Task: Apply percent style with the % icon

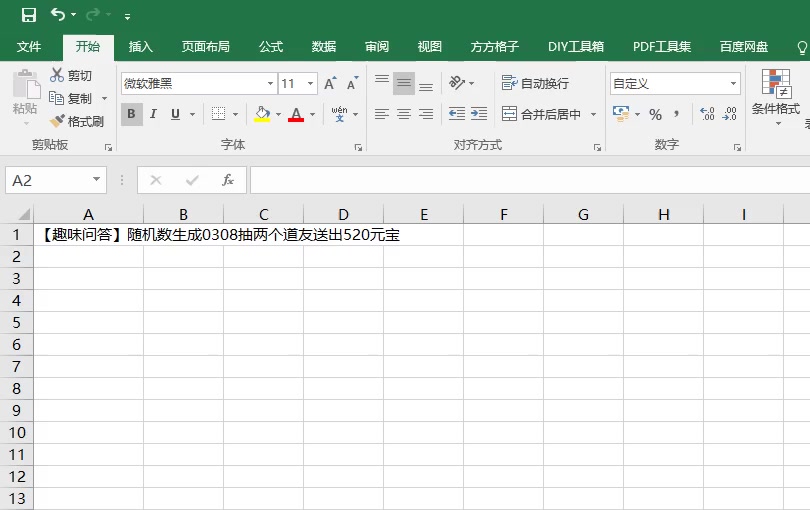Action: [655, 114]
